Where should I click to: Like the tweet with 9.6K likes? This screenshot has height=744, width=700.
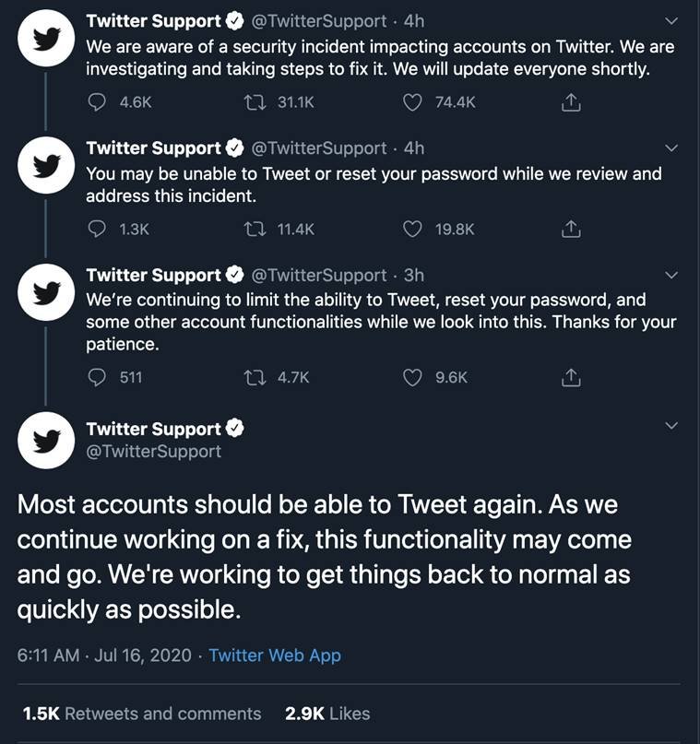pyautogui.click(x=412, y=377)
